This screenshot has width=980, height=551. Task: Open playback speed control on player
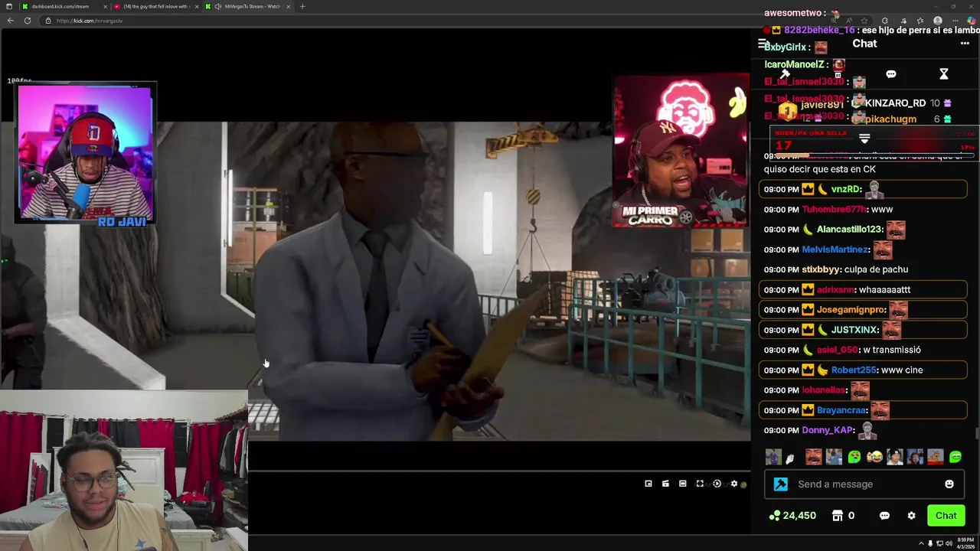[717, 484]
